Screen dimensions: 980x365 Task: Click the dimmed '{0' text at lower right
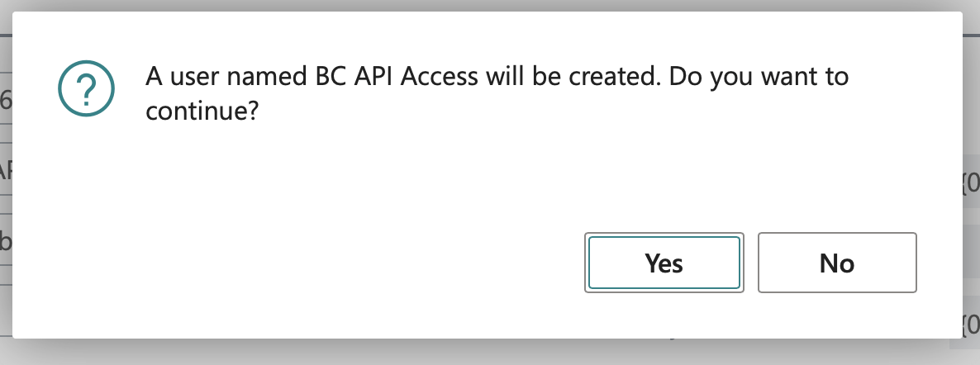[971, 324]
